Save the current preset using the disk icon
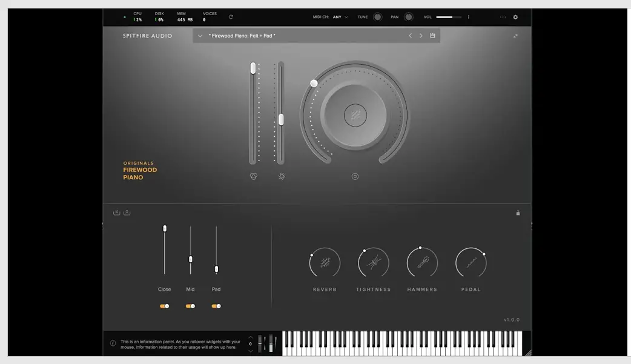The image size is (631, 364). [432, 35]
